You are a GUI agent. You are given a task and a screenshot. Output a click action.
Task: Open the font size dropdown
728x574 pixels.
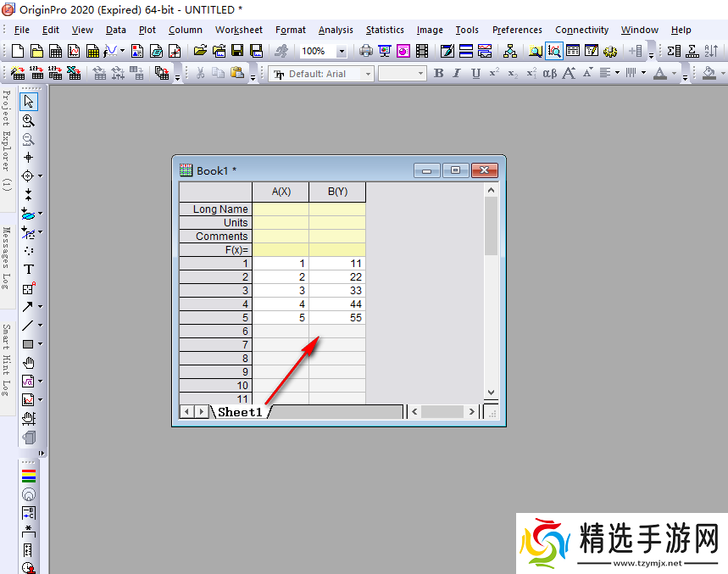420,74
